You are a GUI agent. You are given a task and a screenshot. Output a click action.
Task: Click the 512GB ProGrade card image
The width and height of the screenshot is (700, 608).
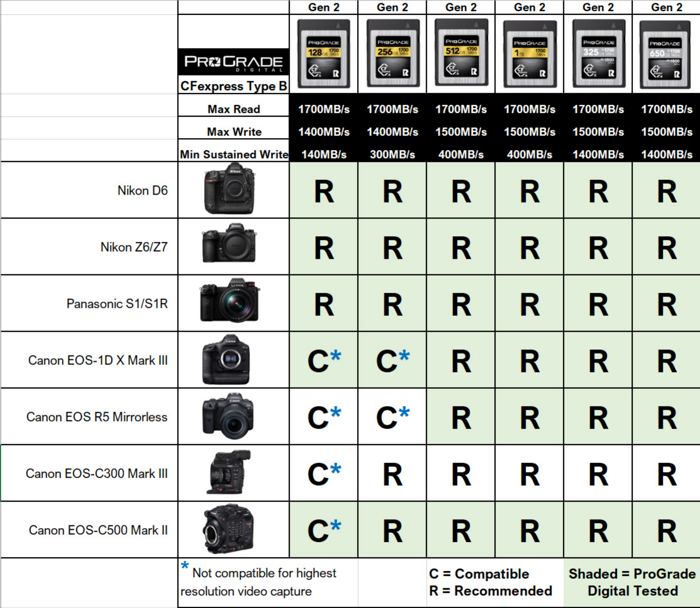461,52
